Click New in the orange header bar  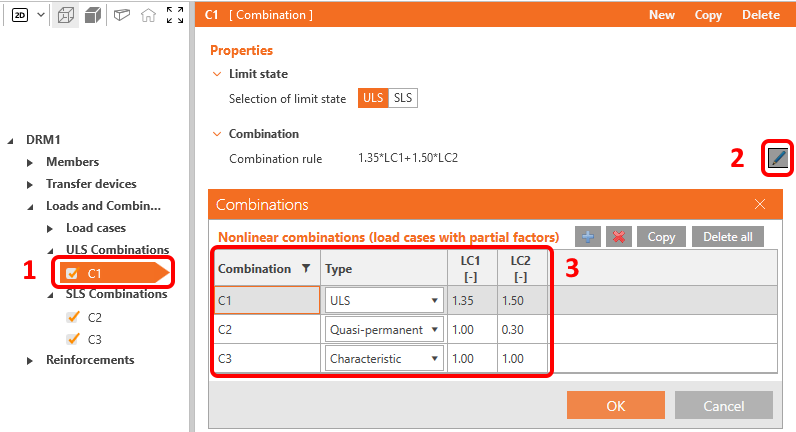click(661, 15)
